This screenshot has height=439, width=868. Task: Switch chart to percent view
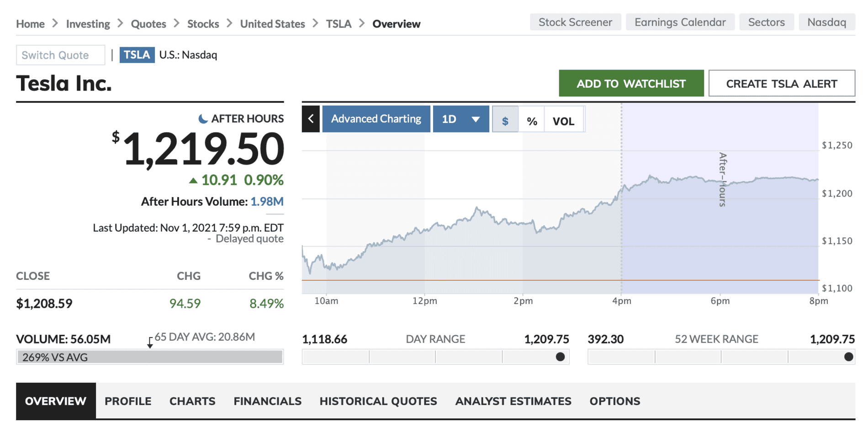tap(531, 121)
